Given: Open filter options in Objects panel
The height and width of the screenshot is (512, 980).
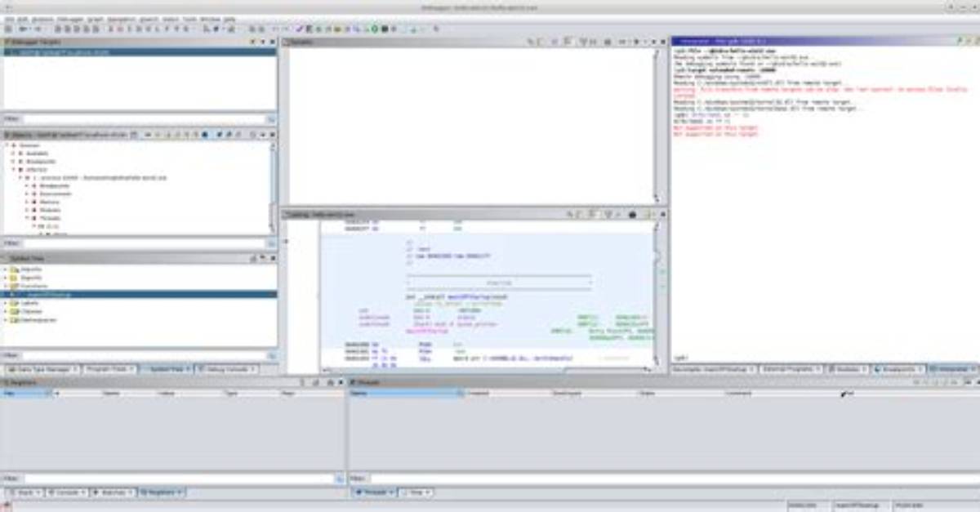Looking at the screenshot, I should click(x=272, y=243).
